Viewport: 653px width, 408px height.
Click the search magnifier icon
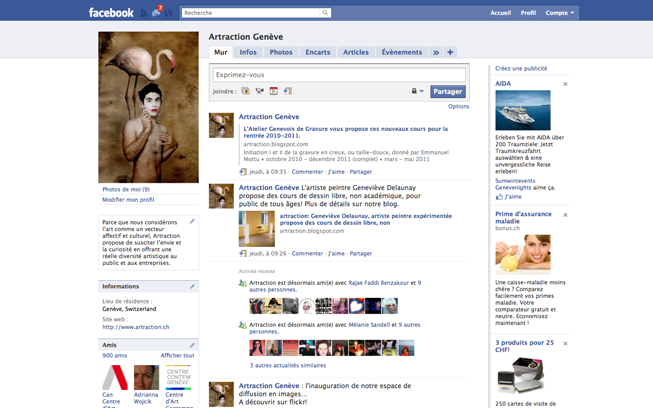point(325,13)
